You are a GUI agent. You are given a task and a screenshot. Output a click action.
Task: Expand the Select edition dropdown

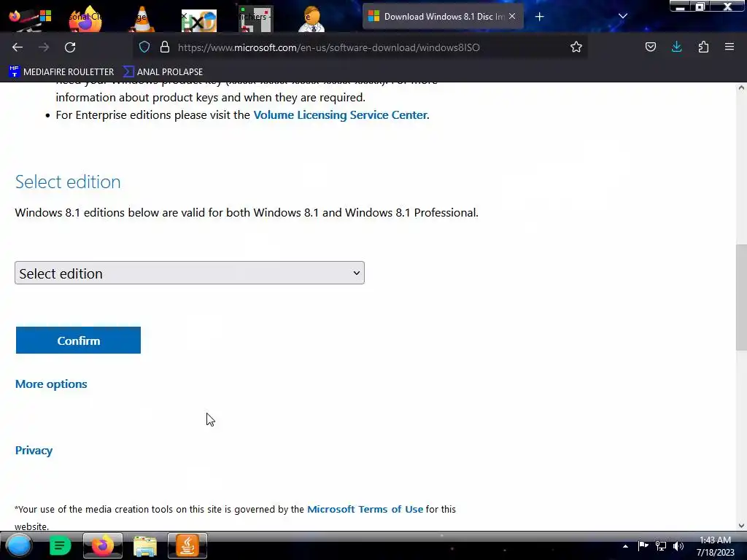190,273
